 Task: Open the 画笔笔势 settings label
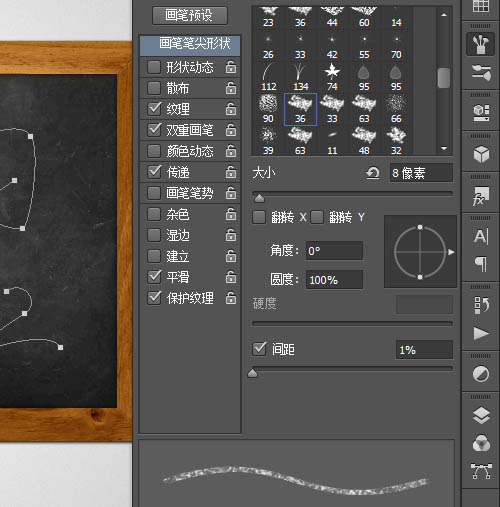(190, 193)
